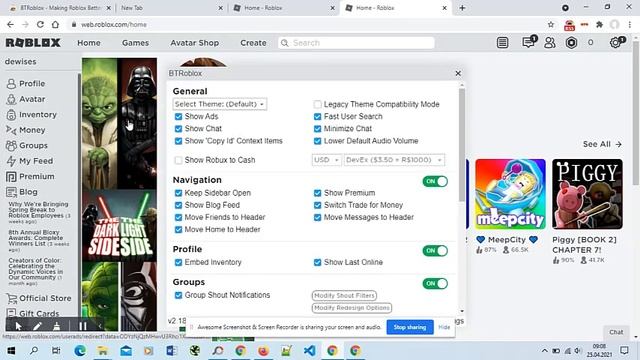Screen dimensions: 640x360
Task: Click the My Feed icon in the sidebar
Action: tap(11, 161)
